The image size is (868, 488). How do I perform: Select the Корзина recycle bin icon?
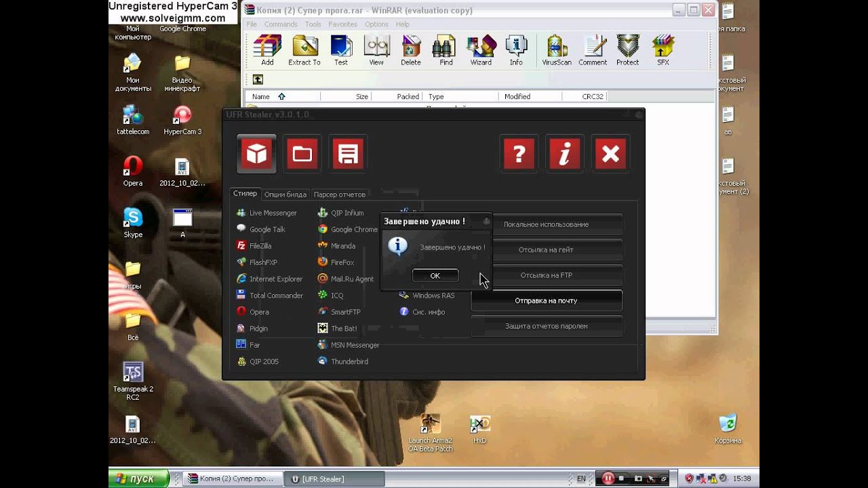coord(728,429)
